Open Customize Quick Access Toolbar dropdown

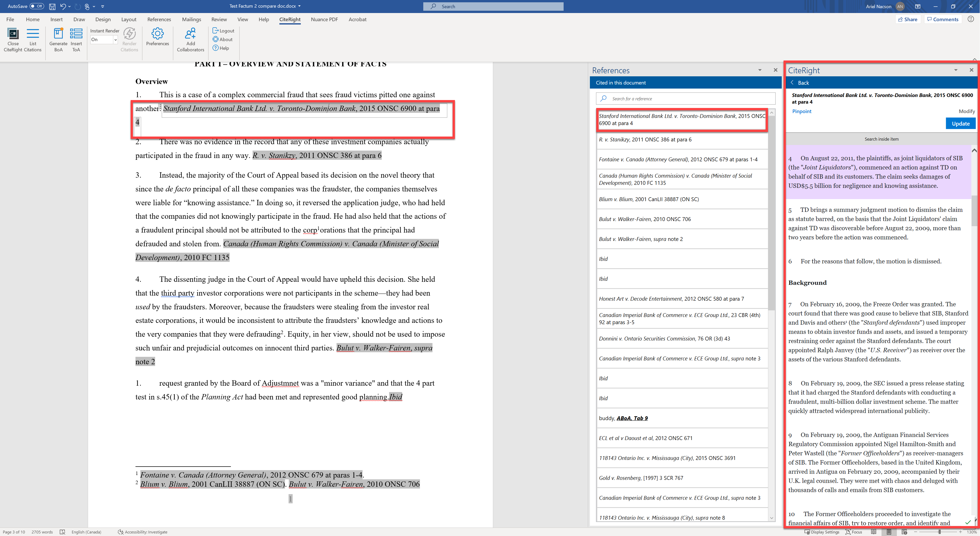[103, 6]
